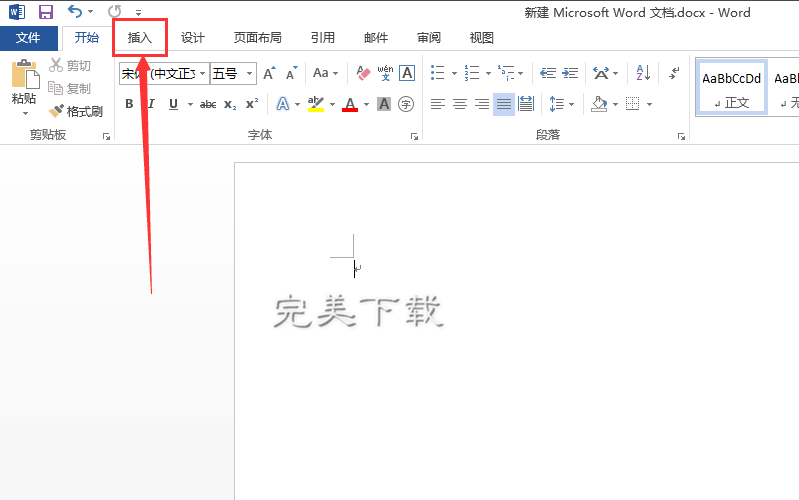
Task: Click in the document page body
Action: coord(516,331)
